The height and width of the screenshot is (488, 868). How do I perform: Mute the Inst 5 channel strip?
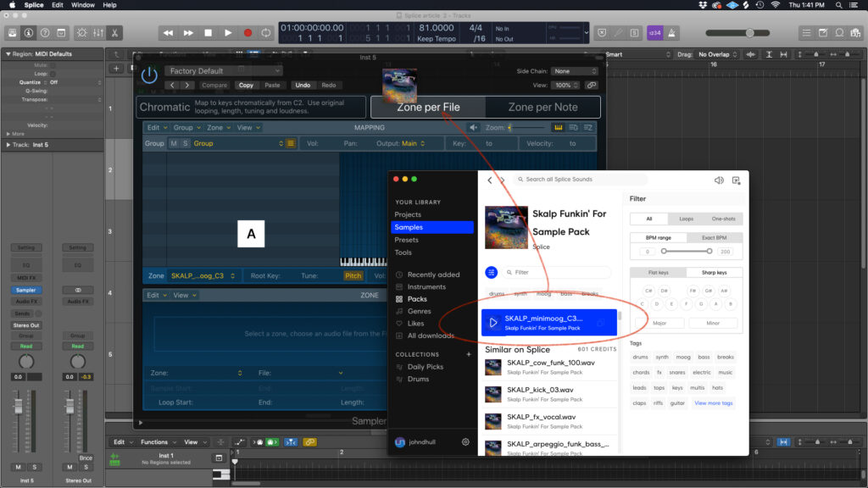tap(19, 467)
